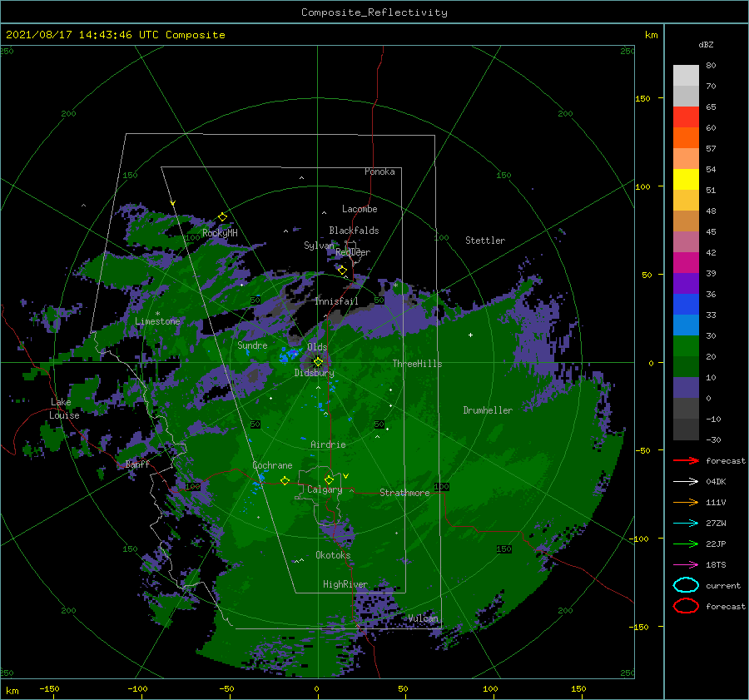Image resolution: width=749 pixels, height=700 pixels.
Task: Click the 18TS legend text
Action: tap(716, 565)
